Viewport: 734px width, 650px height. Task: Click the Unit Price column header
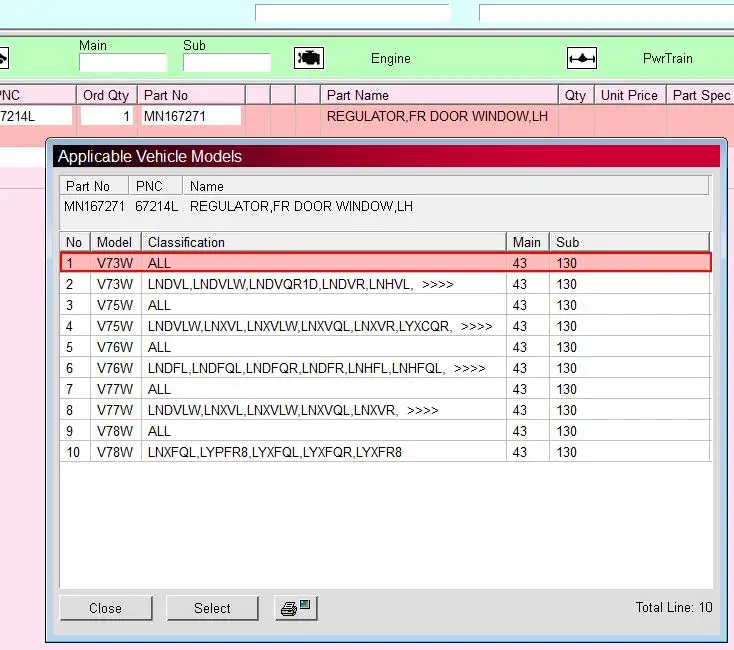click(629, 95)
